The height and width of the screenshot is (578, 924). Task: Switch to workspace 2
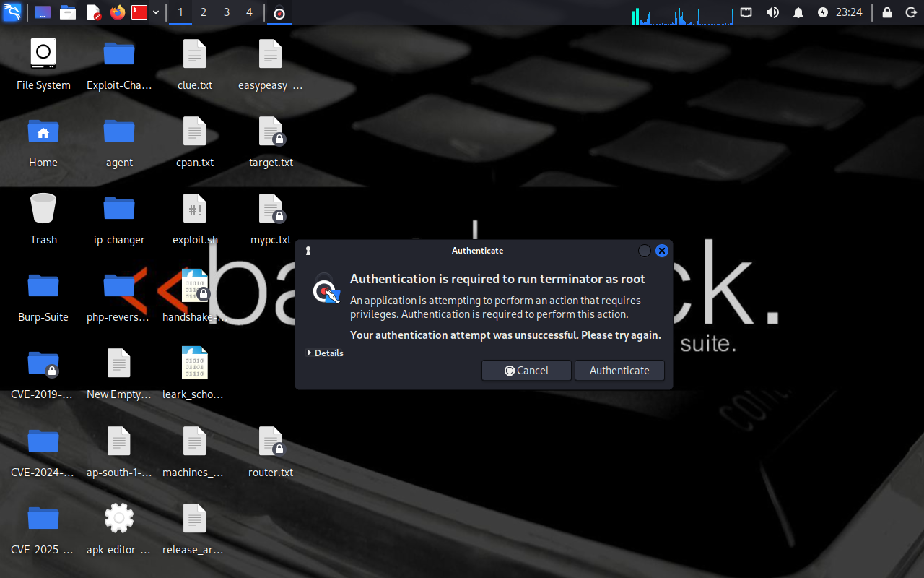tap(204, 12)
